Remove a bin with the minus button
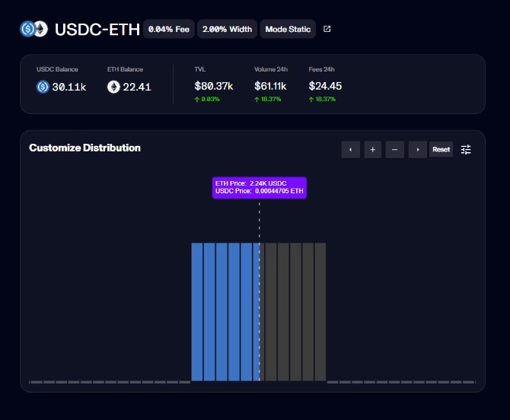This screenshot has height=420, width=510. [394, 150]
